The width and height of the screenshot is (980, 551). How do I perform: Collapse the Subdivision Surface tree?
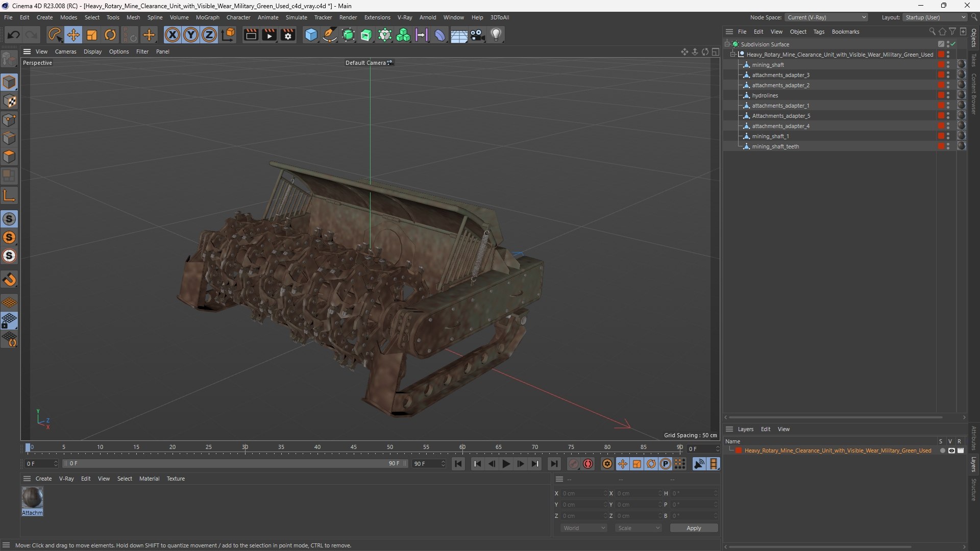click(x=727, y=44)
